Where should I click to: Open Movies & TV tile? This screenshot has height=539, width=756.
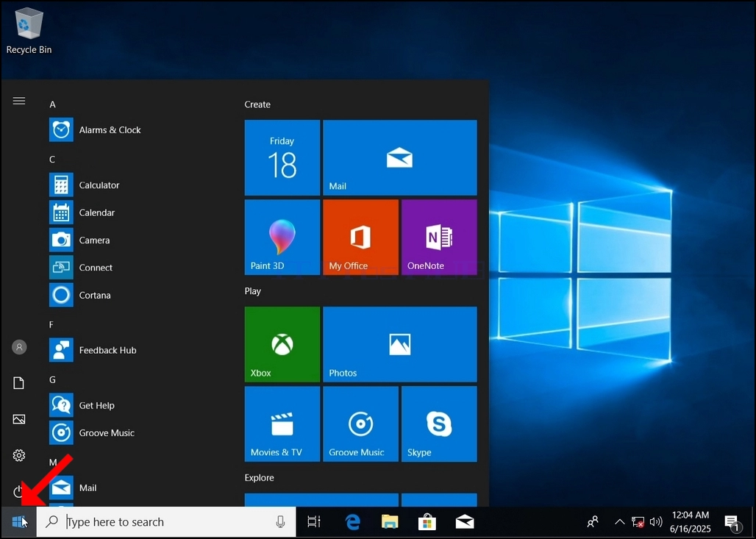(282, 424)
